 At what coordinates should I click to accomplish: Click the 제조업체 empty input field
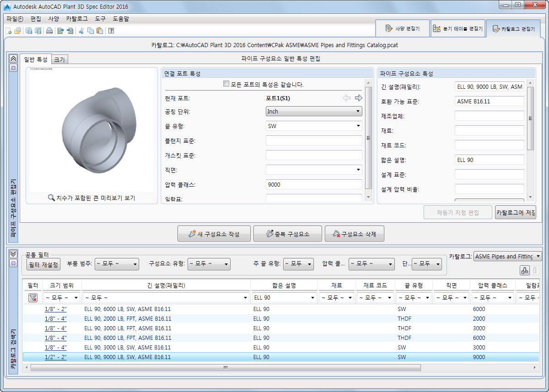pyautogui.click(x=490, y=116)
